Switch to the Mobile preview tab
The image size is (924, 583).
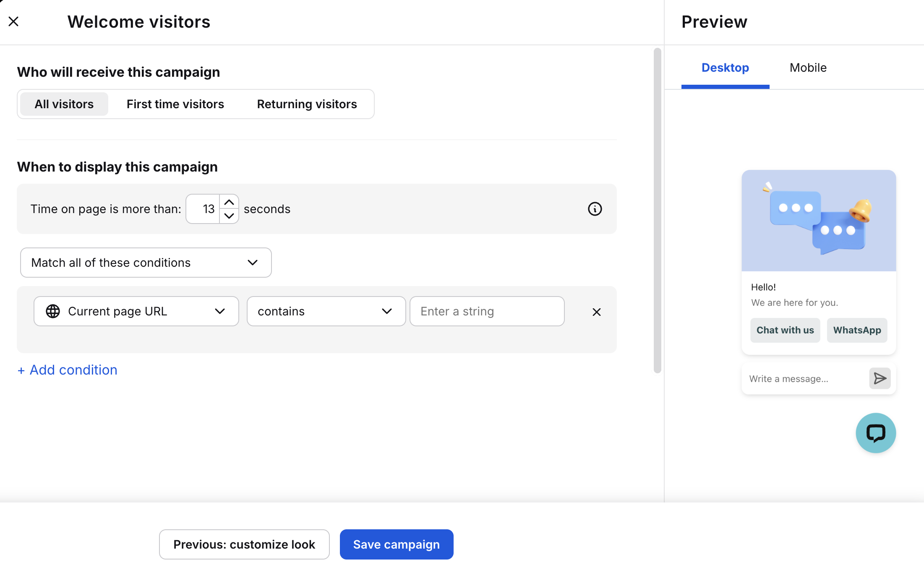808,68
